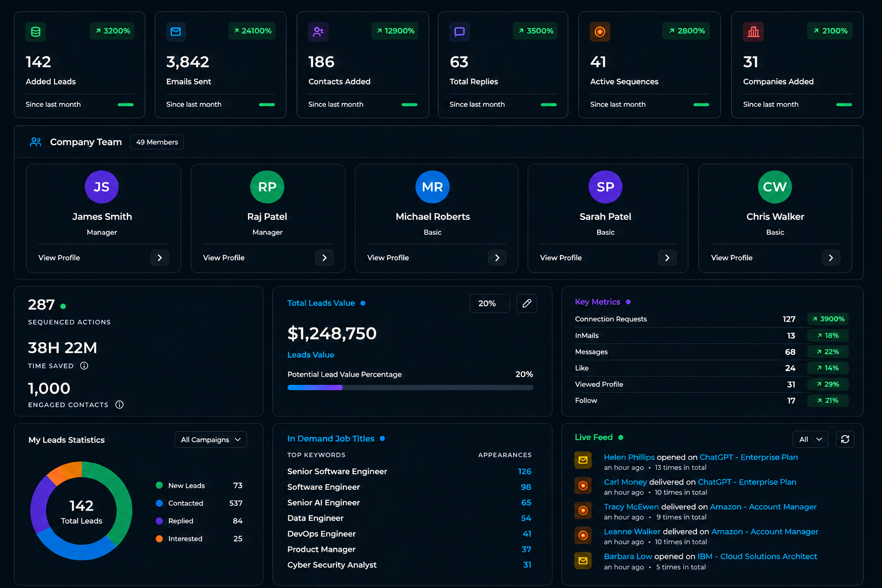Image resolution: width=882 pixels, height=588 pixels.
Task: Click the Emails Sent envelope icon
Action: click(176, 32)
